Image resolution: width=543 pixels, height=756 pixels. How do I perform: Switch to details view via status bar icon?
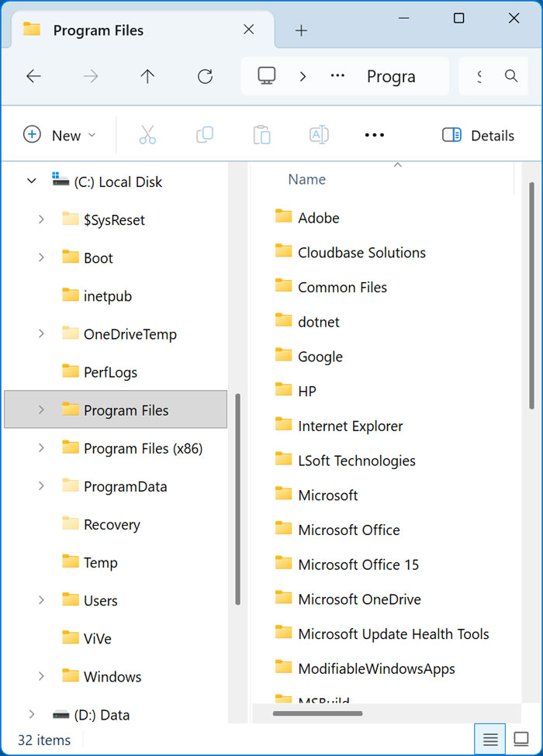tap(490, 739)
